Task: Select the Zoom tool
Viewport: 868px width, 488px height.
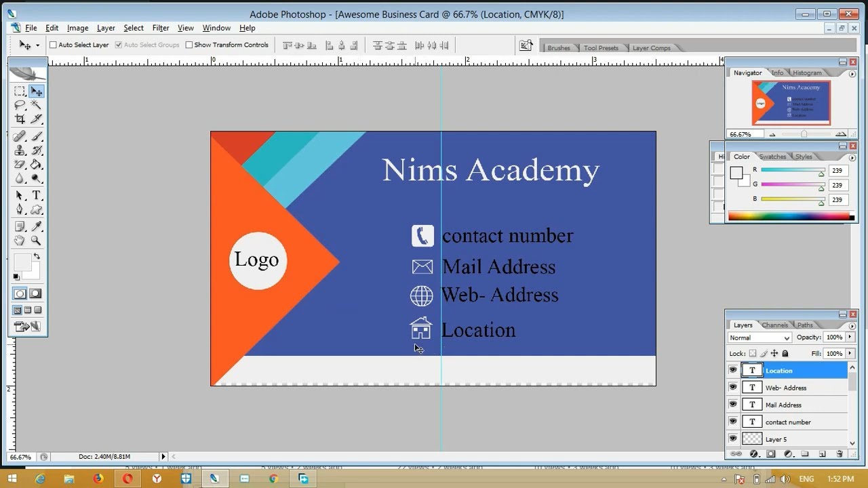Action: (x=36, y=241)
